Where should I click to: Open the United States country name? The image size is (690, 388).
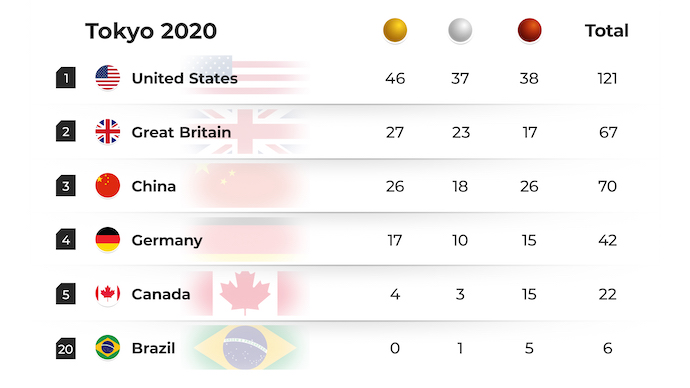[184, 78]
